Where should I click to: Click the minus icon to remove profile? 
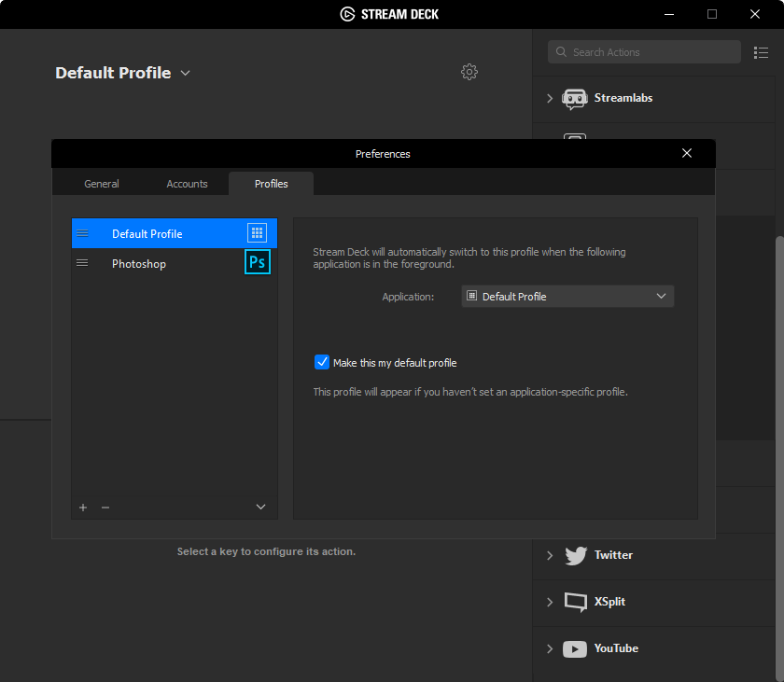105,508
